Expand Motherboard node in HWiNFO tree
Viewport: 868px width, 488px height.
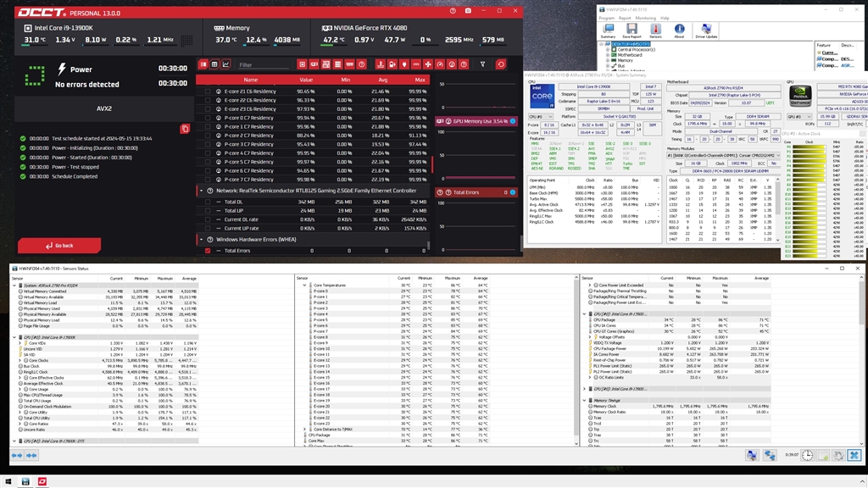point(608,55)
